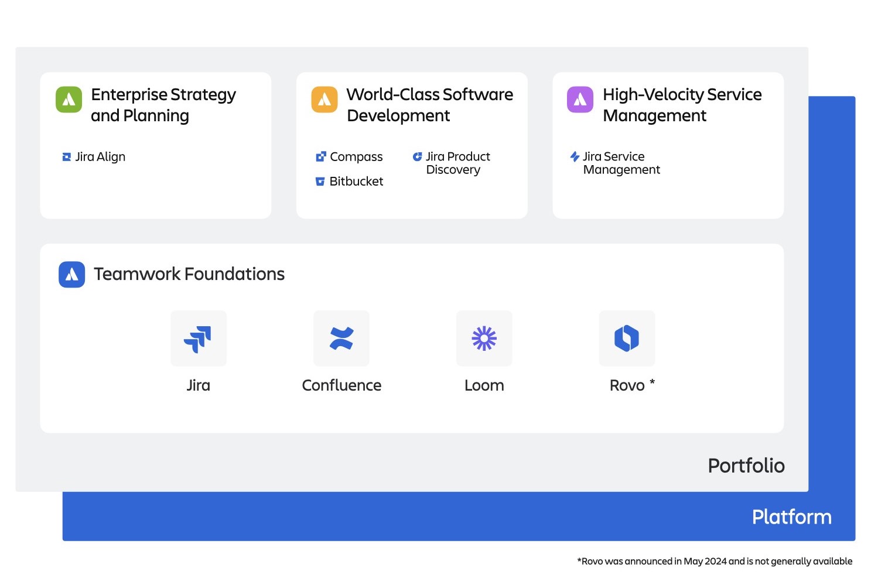Click the green Enterprise Strategy icon
The image size is (871, 588).
point(69,100)
